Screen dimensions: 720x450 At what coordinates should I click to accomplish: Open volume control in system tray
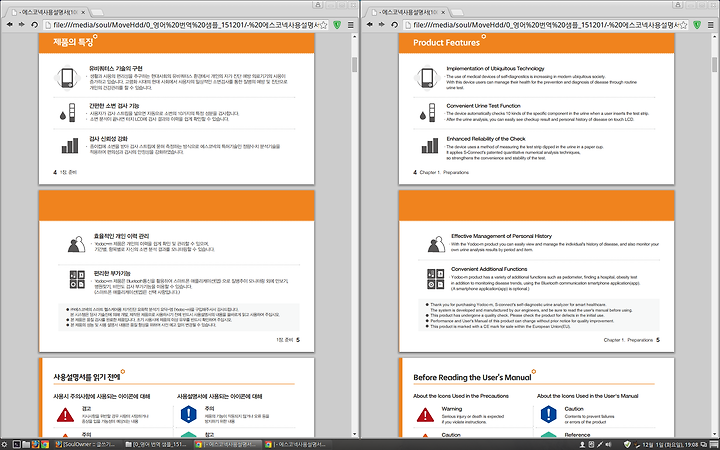[609, 444]
